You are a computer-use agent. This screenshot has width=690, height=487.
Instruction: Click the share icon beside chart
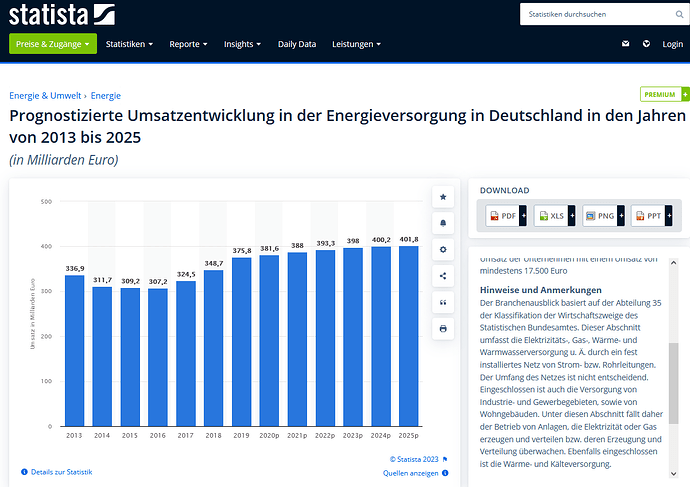(x=443, y=276)
